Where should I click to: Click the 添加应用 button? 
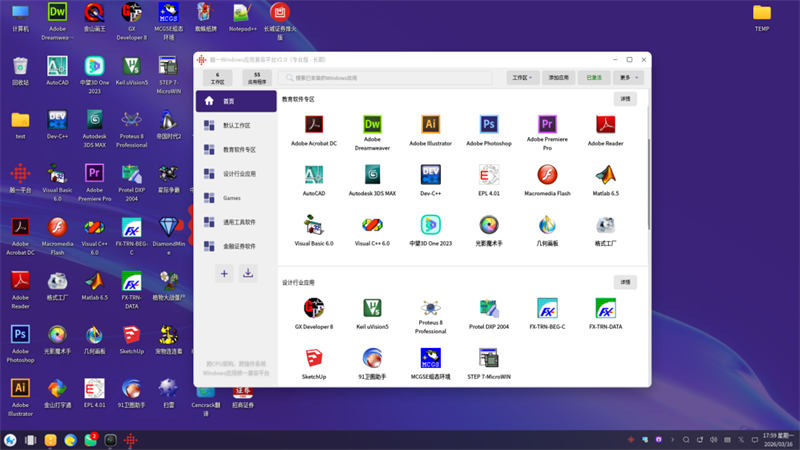pos(558,77)
